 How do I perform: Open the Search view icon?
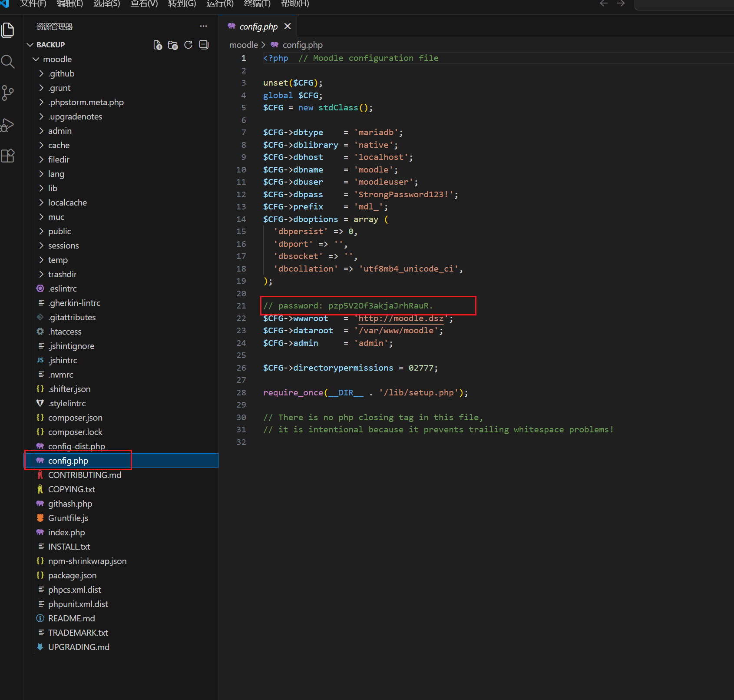pos(8,62)
